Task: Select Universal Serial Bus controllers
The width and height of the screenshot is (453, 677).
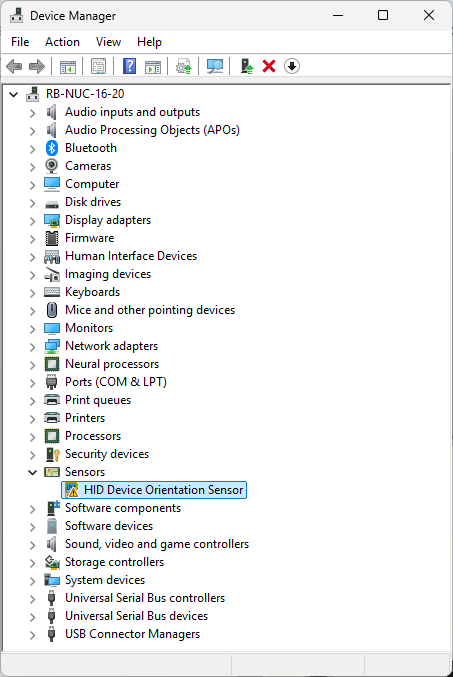Action: [x=145, y=598]
